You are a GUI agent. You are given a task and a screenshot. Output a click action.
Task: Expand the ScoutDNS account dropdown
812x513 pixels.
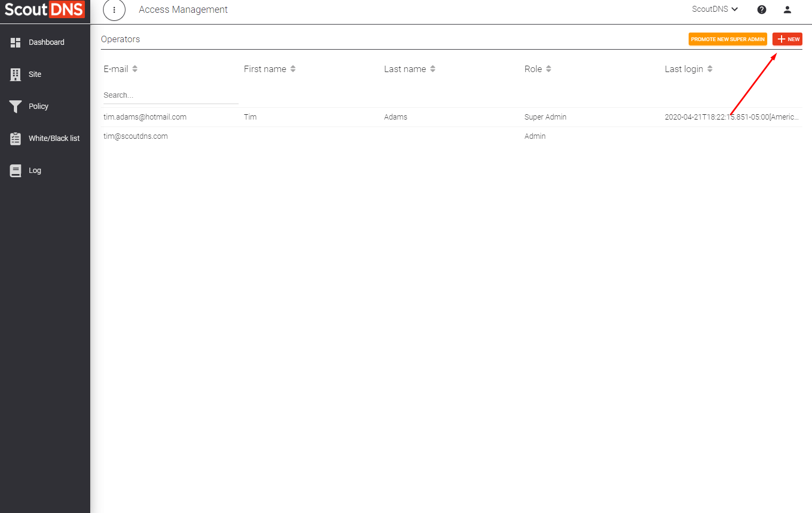715,9
